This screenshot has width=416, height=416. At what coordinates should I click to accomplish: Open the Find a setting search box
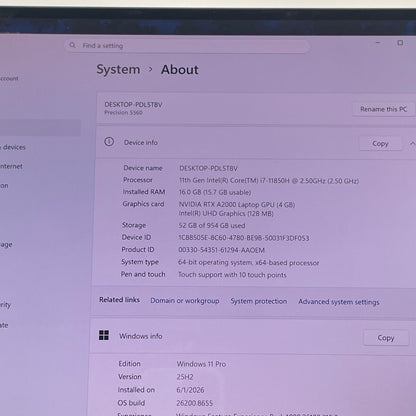187,46
